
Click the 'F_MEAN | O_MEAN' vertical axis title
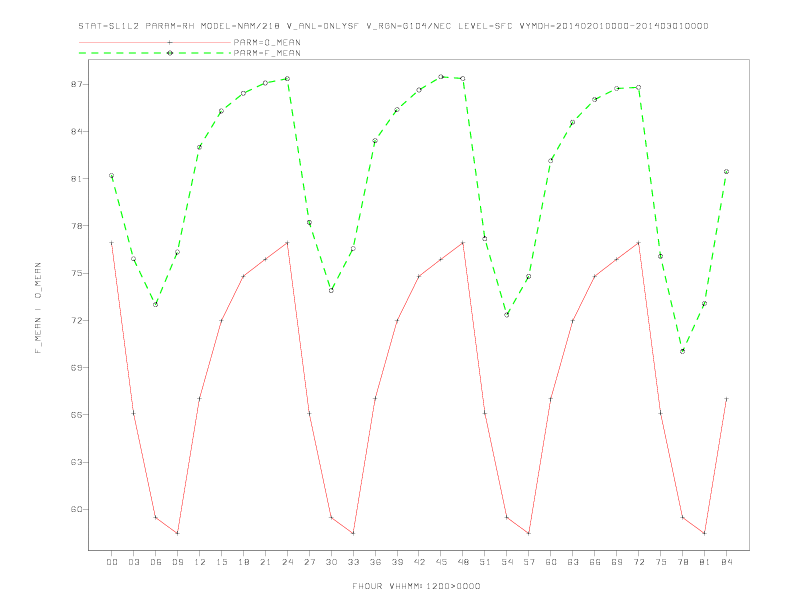pos(38,308)
